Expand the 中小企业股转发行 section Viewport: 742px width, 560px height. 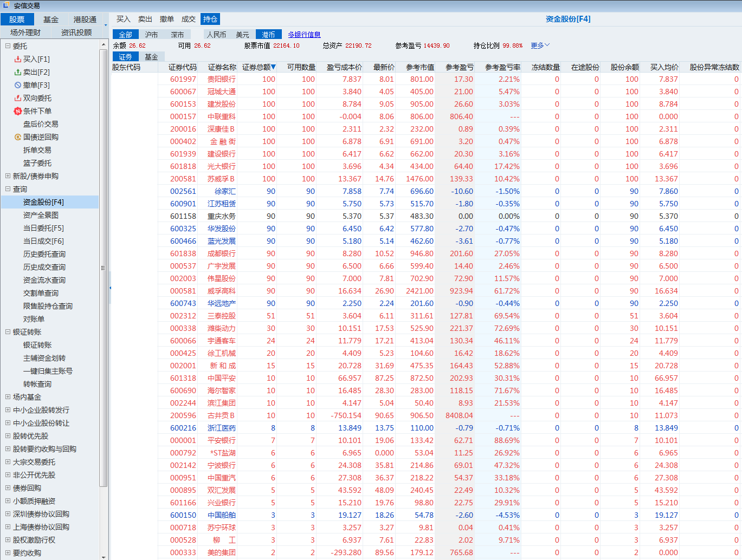click(8, 410)
